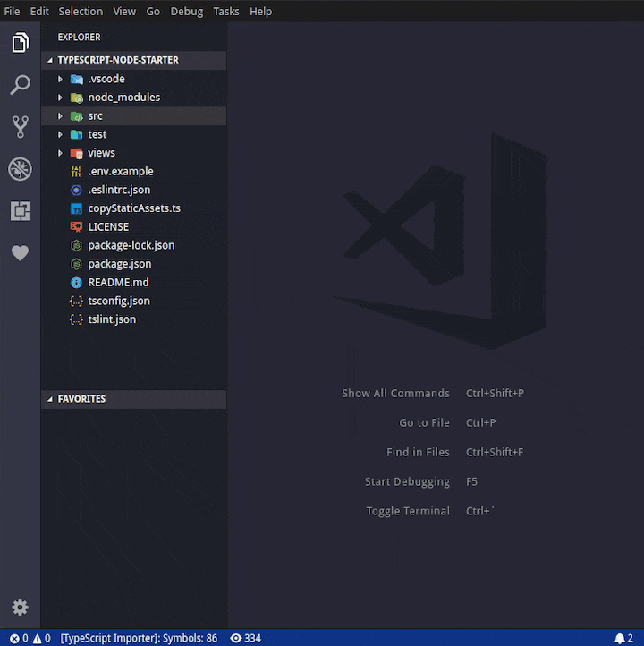Open copyStaticAssets.ts file name
The image size is (644, 646).
134,208
